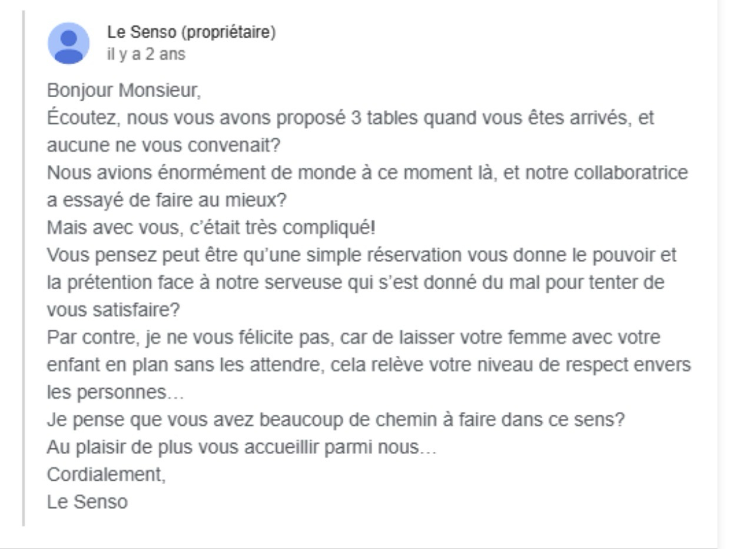
Task: Click the "Le Senso" signature at the bottom
Action: pos(87,502)
